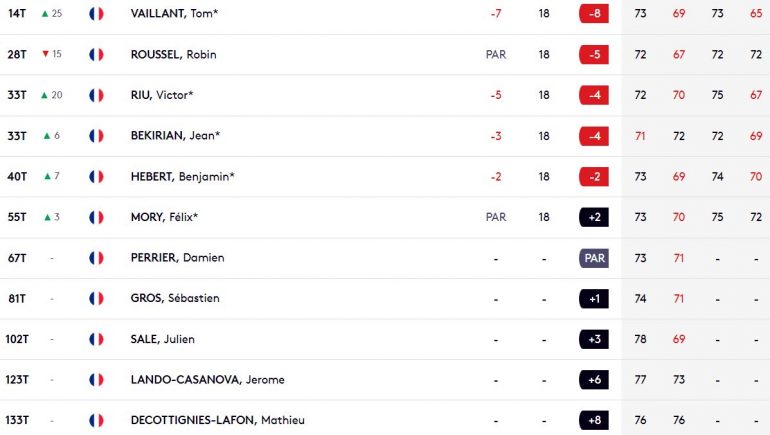The width and height of the screenshot is (770, 435).
Task: Click the green up arrow for VAILLANT
Action: coord(45,14)
